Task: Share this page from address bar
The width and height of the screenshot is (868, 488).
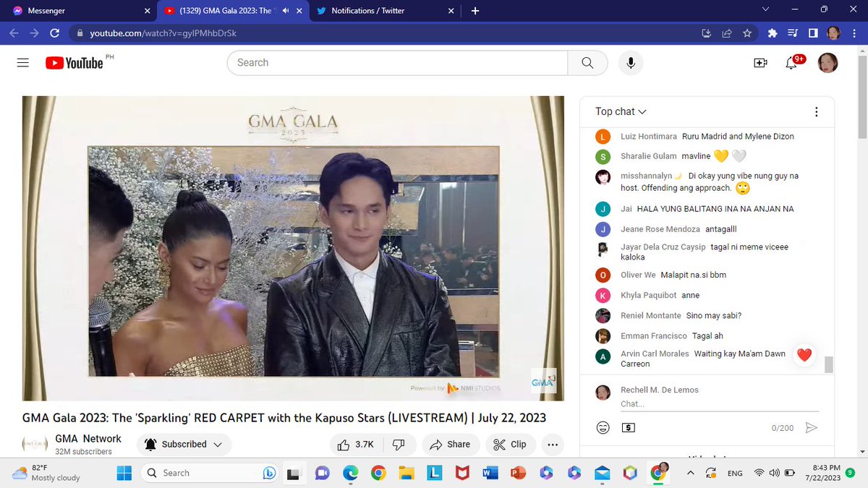Action: [727, 33]
